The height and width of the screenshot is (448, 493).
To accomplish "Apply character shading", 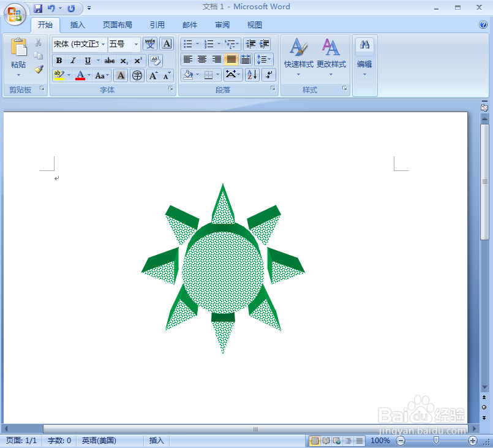I will pyautogui.click(x=121, y=75).
